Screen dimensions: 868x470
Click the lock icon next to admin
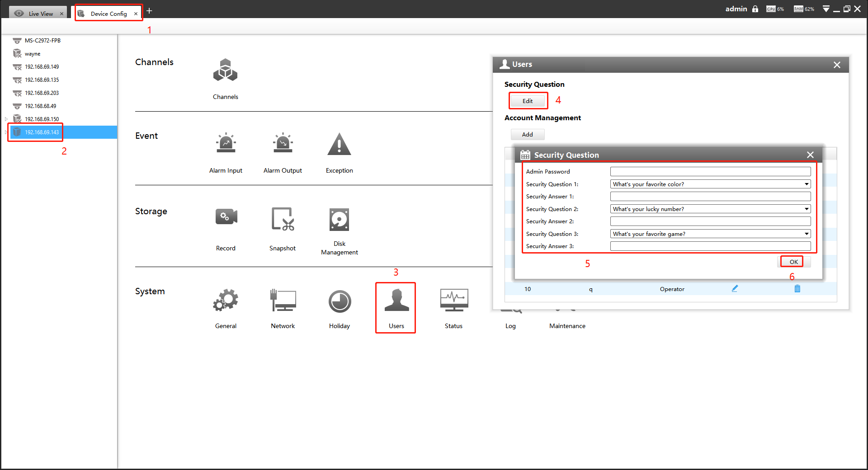pos(755,9)
